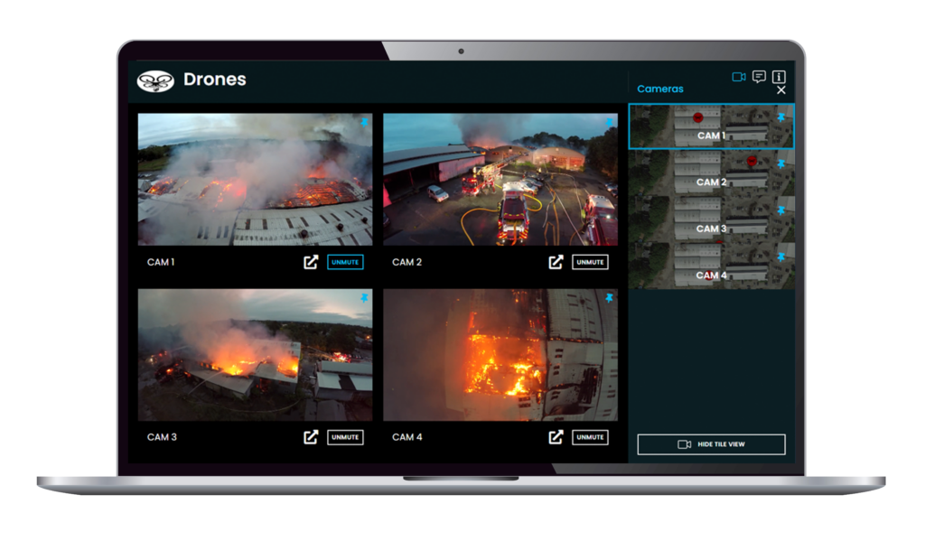Screen dimensions: 925x560
Task: Click the CAM 3 label under video
Action: tap(162, 437)
